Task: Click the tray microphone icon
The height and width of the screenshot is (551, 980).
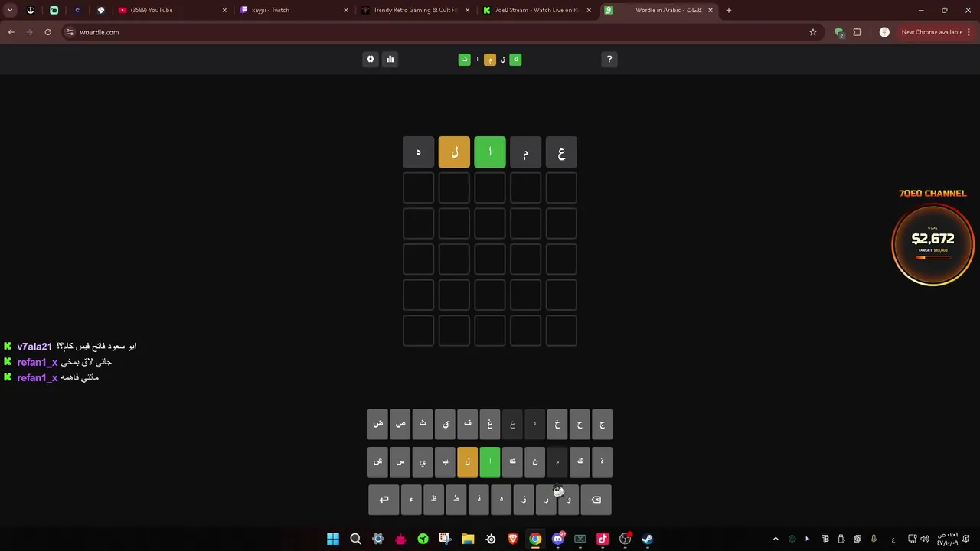Action: 874,539
